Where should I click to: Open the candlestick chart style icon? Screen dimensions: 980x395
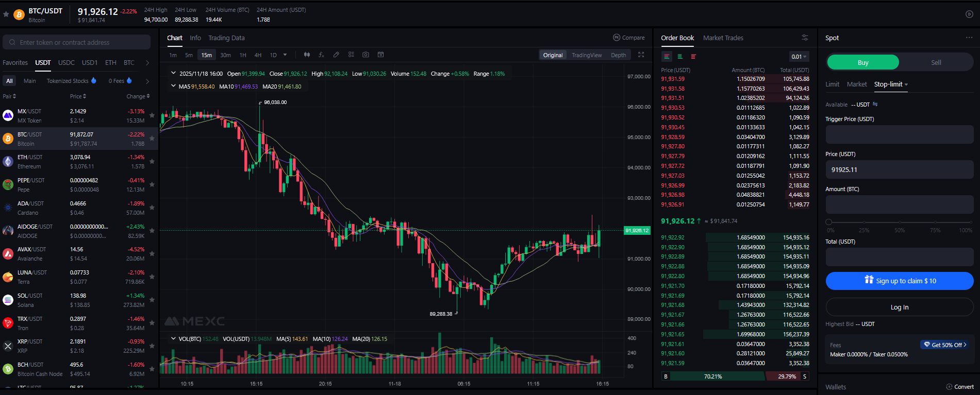click(x=307, y=55)
